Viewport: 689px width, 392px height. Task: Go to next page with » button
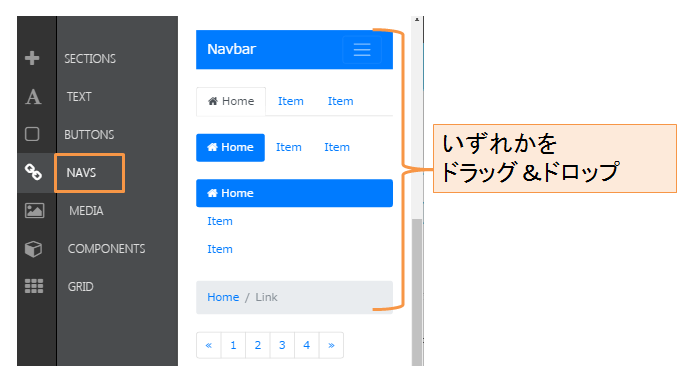click(331, 345)
